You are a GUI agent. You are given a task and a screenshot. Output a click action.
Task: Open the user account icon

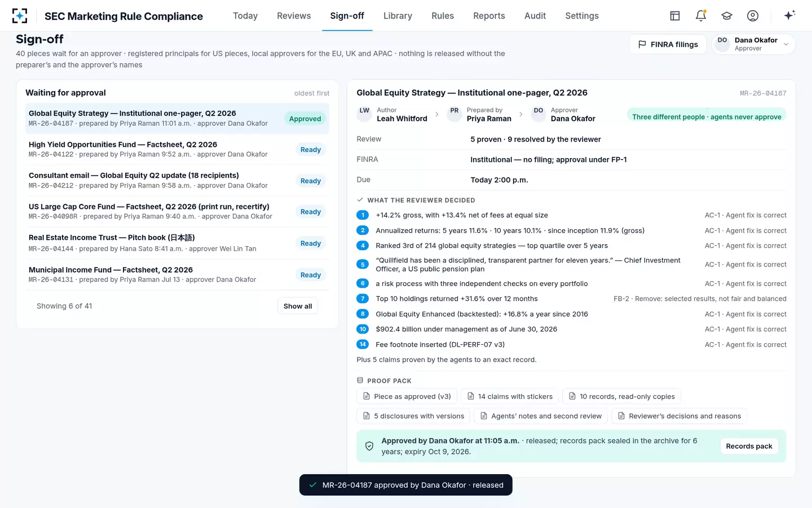753,16
